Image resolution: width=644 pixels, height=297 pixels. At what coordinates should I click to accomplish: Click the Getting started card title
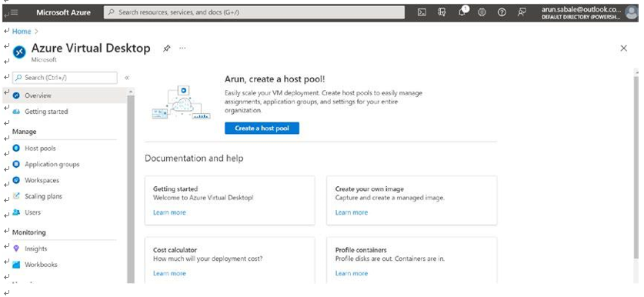coord(175,189)
